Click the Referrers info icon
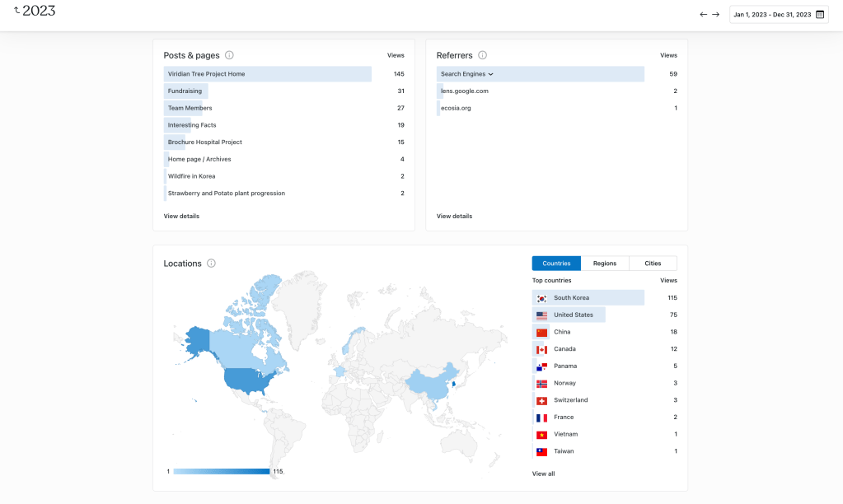The height and width of the screenshot is (504, 843). coord(482,55)
